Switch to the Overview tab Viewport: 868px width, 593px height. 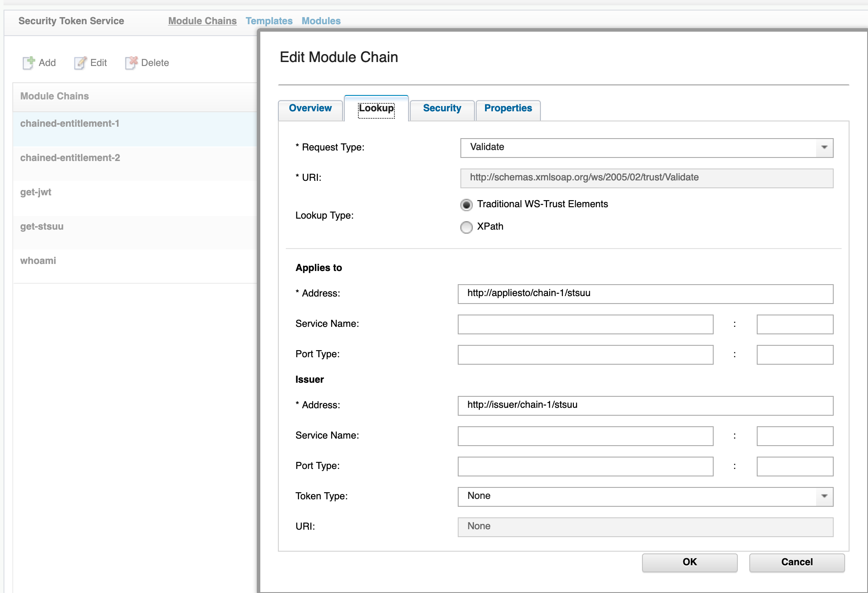(310, 108)
